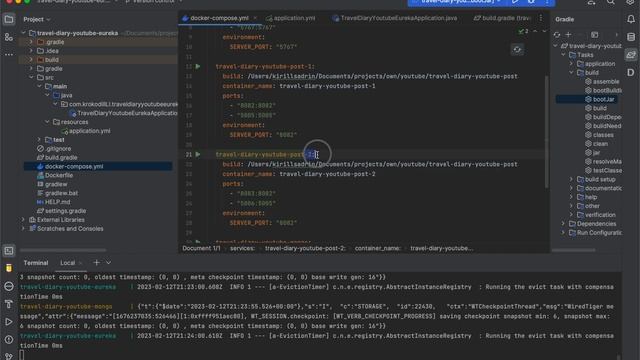Click the inspections checkmark widget in editor

(x=523, y=31)
